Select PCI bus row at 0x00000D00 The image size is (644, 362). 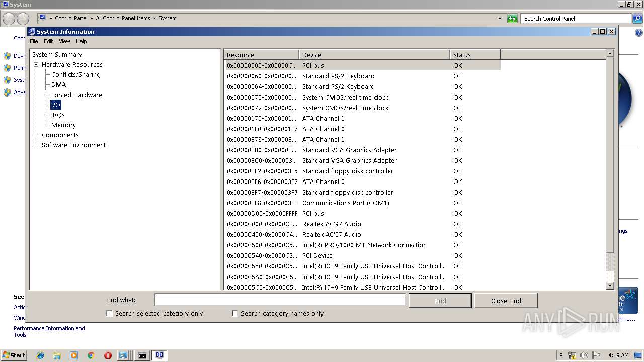362,214
